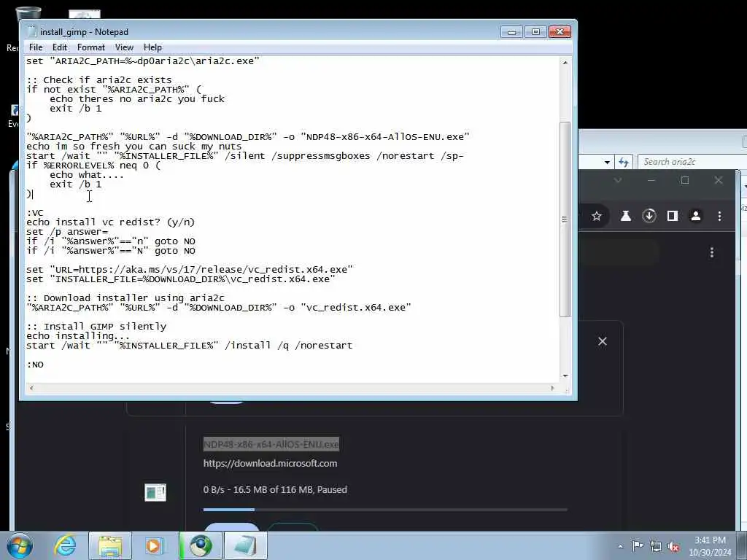747x560 pixels.
Task: Click the install_gimp - Notepad title bar
Action: point(262,31)
